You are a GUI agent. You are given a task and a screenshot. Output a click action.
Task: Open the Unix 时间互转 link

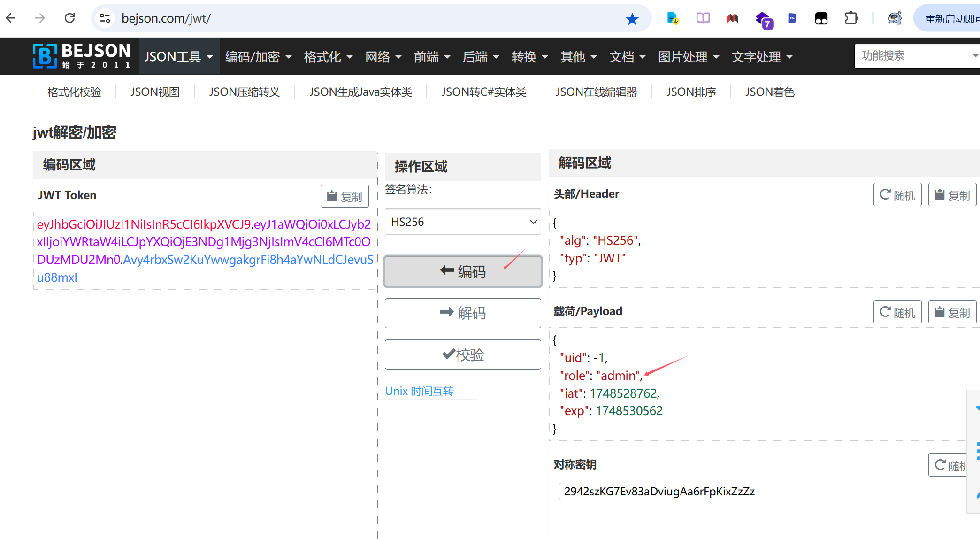(419, 391)
